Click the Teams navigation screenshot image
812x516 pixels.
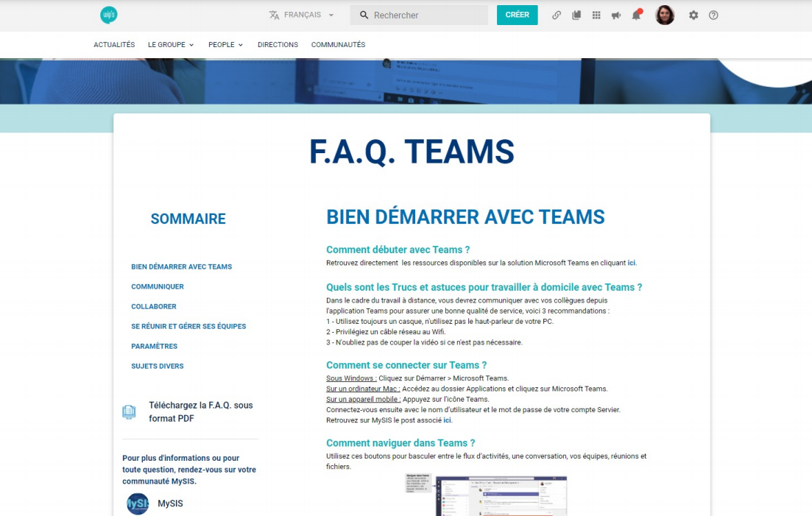point(487,495)
